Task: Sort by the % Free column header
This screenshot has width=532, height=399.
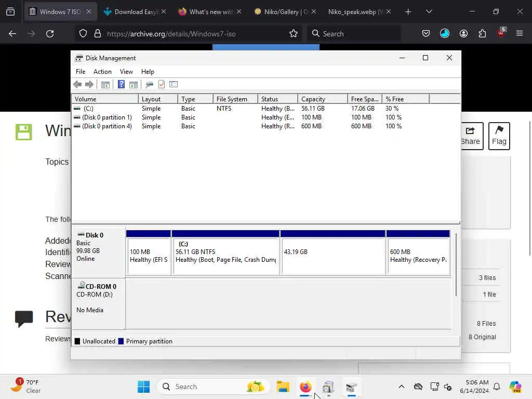Action: click(x=405, y=99)
